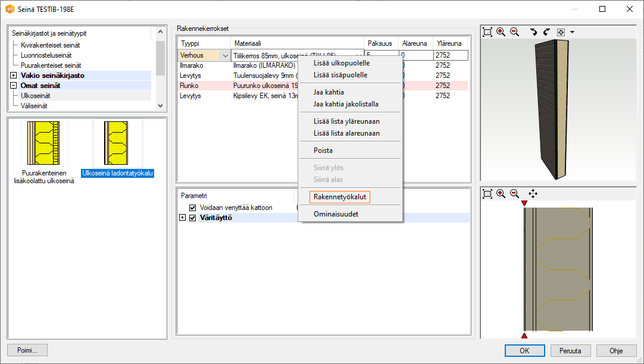The height and width of the screenshot is (364, 644).
Task: Zoom in on the 3D wall preview
Action: point(501,32)
